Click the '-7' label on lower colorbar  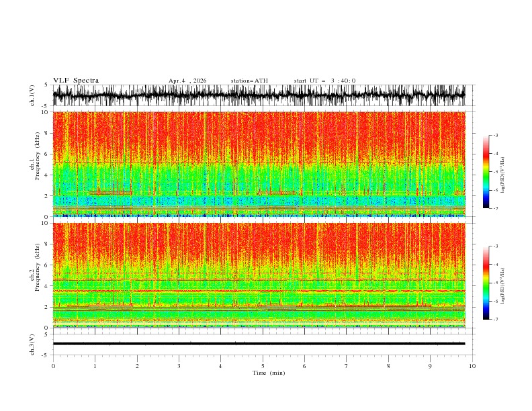pyautogui.click(x=496, y=320)
